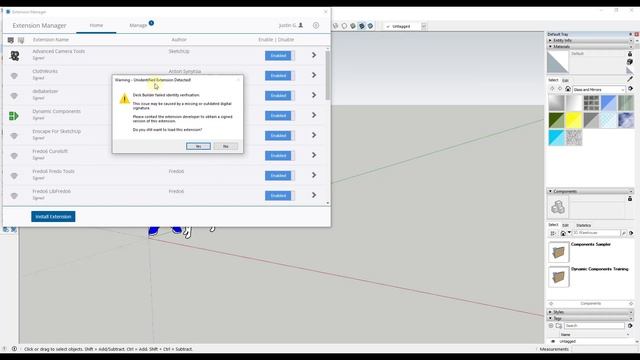This screenshot has height=360, width=640.
Task: Click the In Model home icon in Materials
Action: coord(568,89)
